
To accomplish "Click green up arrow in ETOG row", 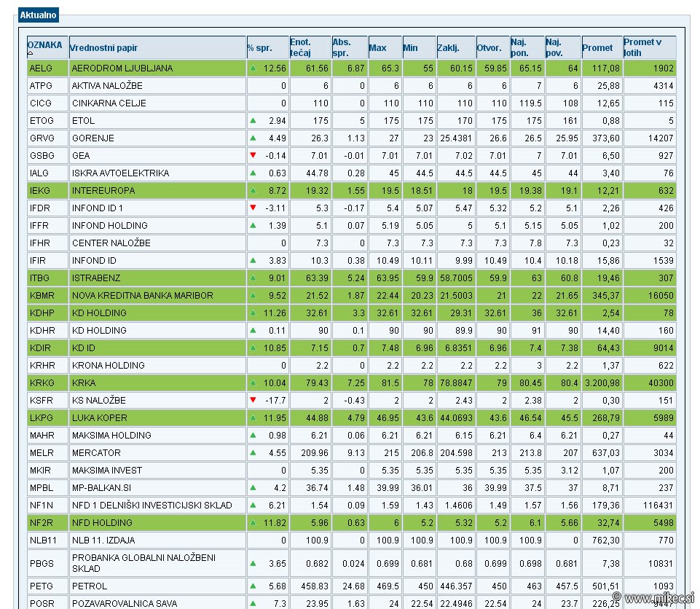I will (253, 120).
